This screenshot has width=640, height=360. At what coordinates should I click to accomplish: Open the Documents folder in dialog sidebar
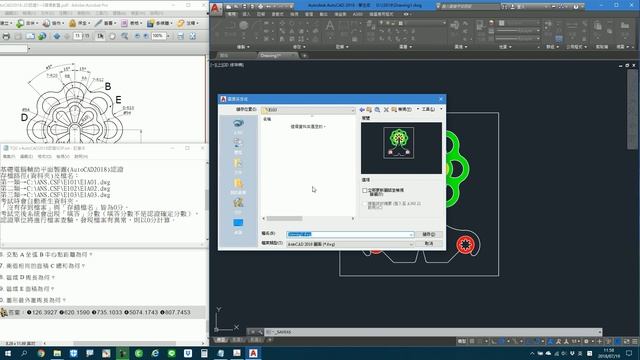[x=238, y=166]
